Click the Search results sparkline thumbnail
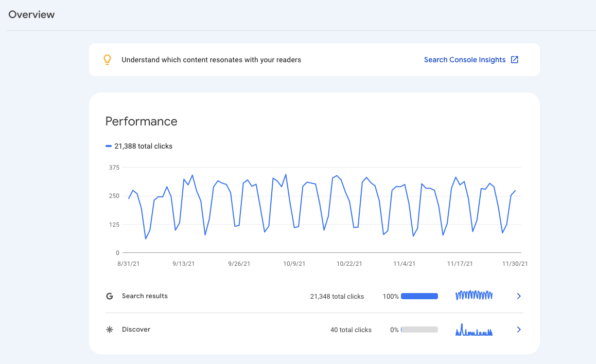The width and height of the screenshot is (596, 364). point(474,296)
